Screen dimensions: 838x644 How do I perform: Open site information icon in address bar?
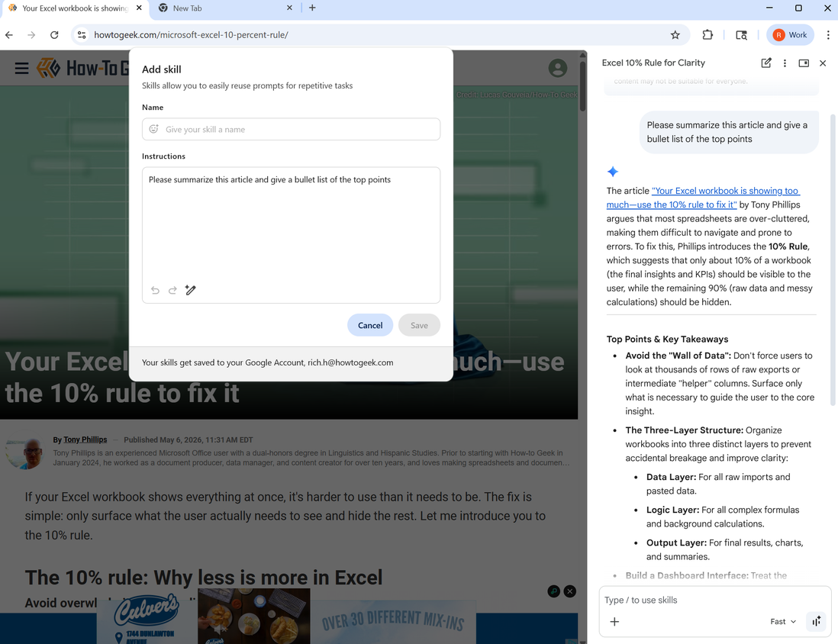pos(81,35)
